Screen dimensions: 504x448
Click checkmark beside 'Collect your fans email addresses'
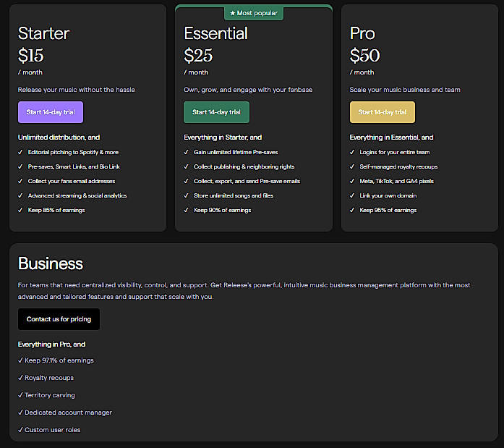[20, 181]
